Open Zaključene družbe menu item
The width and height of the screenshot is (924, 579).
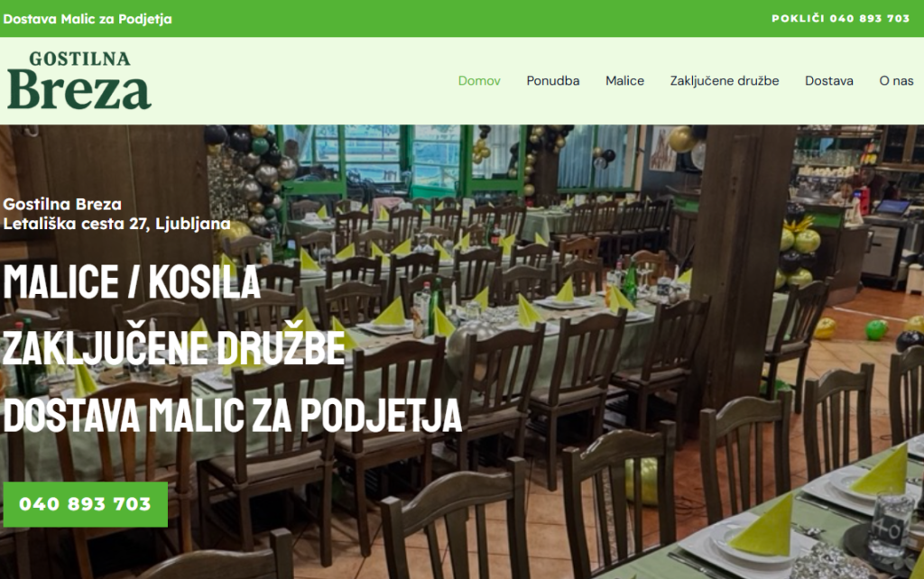[x=725, y=80]
